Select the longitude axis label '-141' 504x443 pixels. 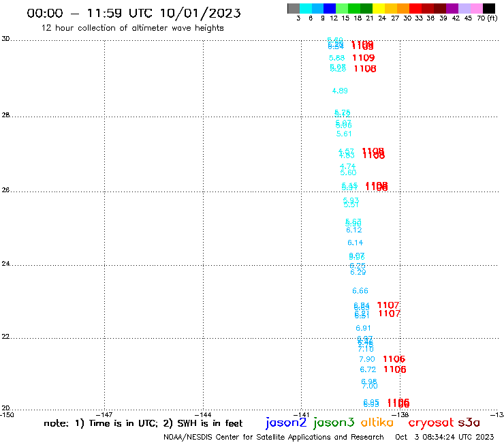301,414
